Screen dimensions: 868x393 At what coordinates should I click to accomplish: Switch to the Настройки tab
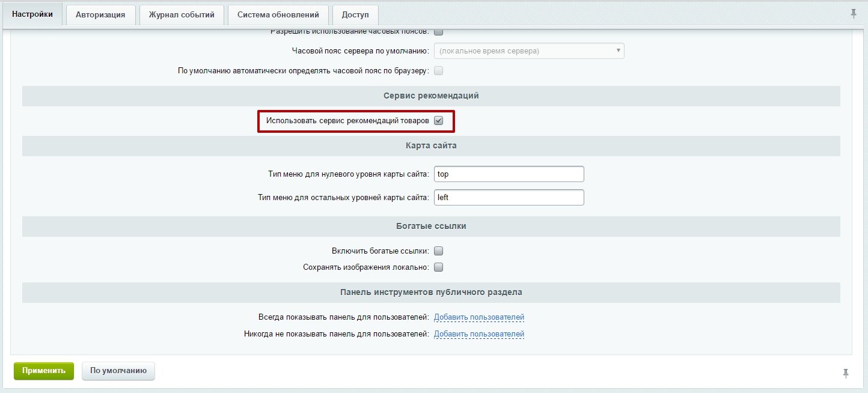click(32, 14)
